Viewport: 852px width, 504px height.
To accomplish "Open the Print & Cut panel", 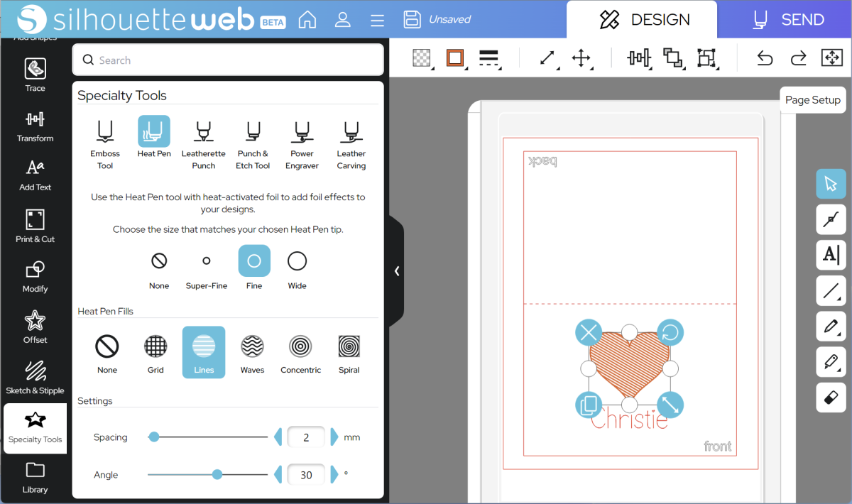I will point(35,226).
